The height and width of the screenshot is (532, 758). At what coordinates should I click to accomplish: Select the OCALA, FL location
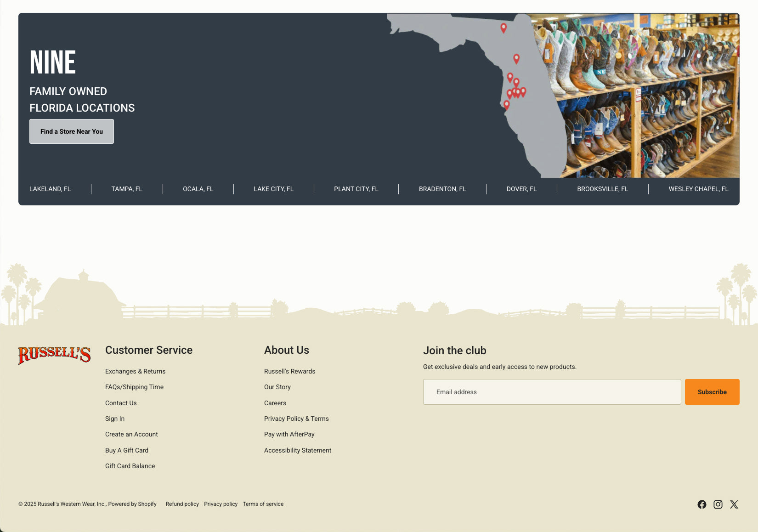click(x=198, y=189)
